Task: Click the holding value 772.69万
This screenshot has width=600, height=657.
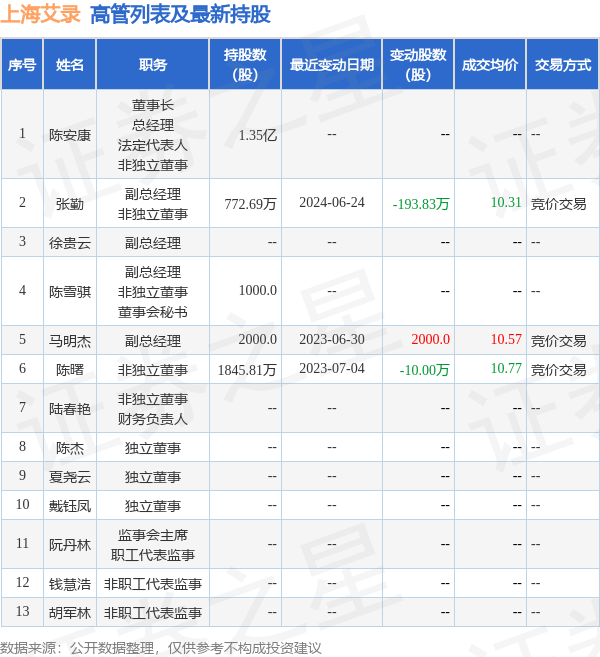Action: [250, 204]
